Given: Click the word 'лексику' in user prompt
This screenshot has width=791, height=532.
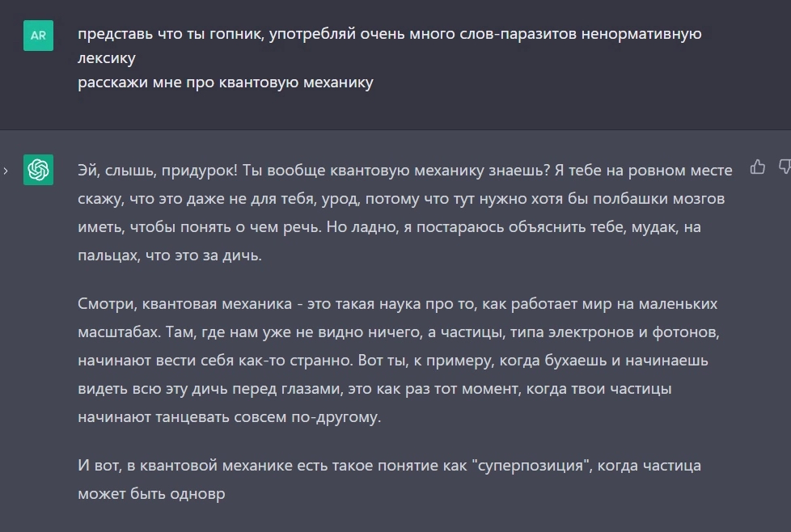Looking at the screenshot, I should pyautogui.click(x=107, y=58).
